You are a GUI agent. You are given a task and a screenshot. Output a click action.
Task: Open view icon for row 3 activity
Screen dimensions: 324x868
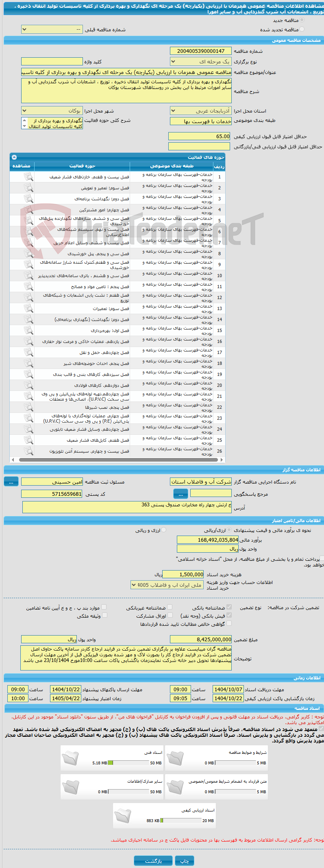coord(28,198)
